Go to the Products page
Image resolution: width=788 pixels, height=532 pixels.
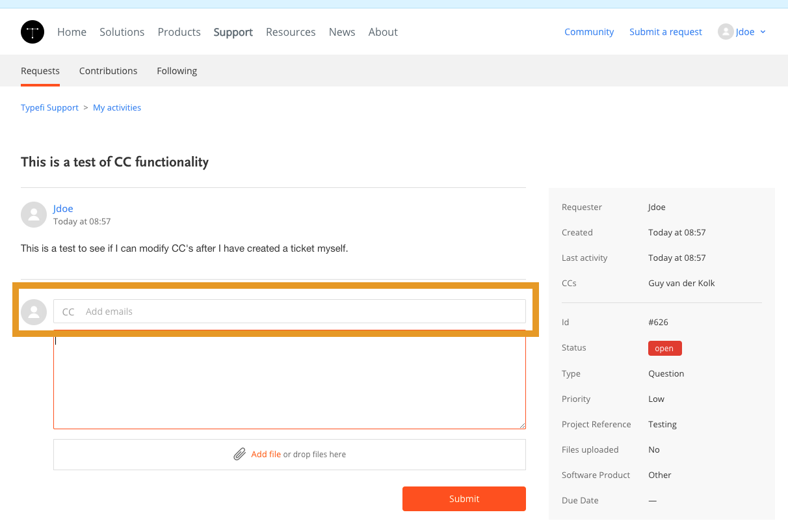(x=179, y=32)
